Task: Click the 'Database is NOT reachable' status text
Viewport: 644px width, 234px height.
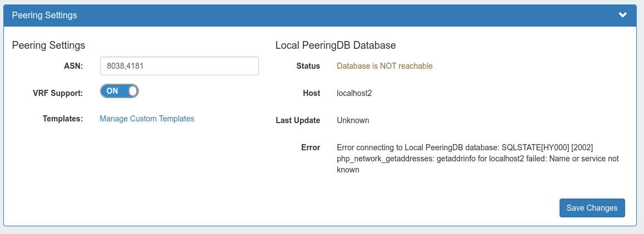Action: tap(385, 66)
